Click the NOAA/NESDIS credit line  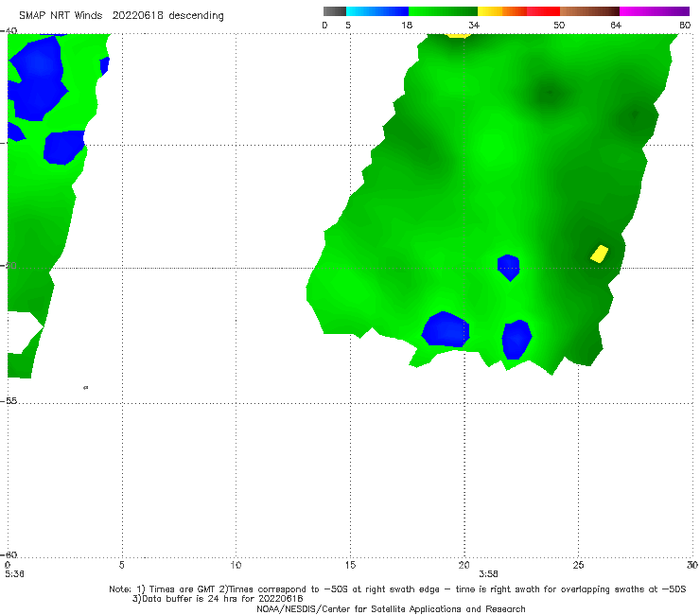[391, 609]
